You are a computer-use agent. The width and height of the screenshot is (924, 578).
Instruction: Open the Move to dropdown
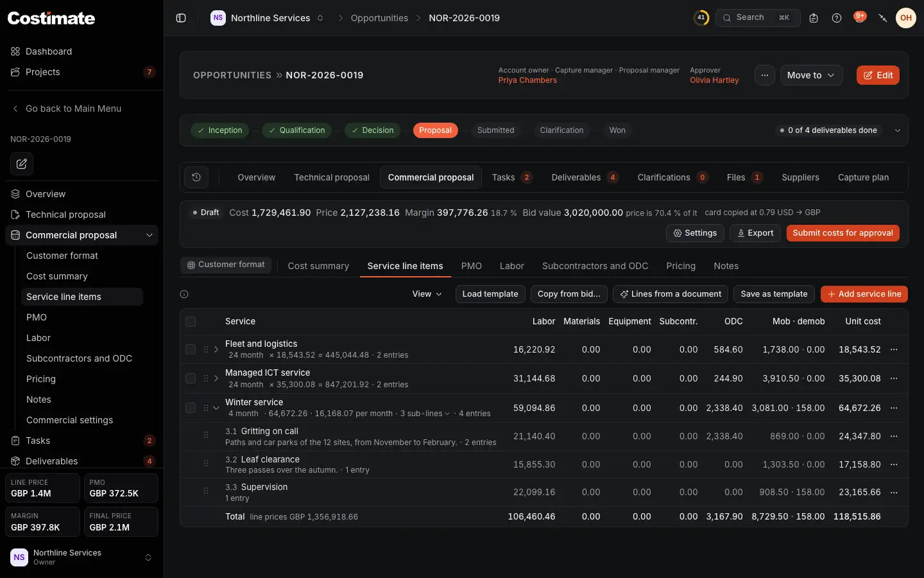pos(811,75)
